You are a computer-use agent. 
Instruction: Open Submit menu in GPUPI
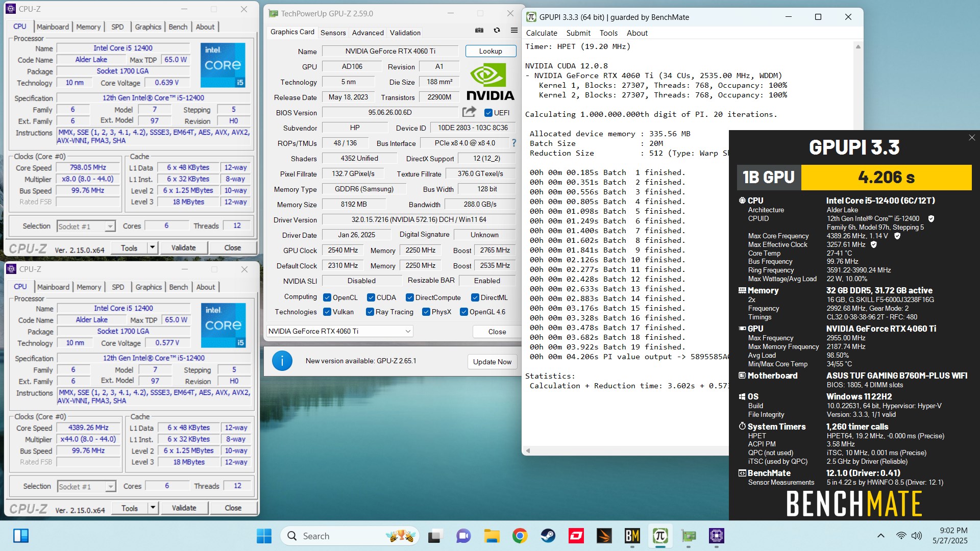[x=578, y=33]
